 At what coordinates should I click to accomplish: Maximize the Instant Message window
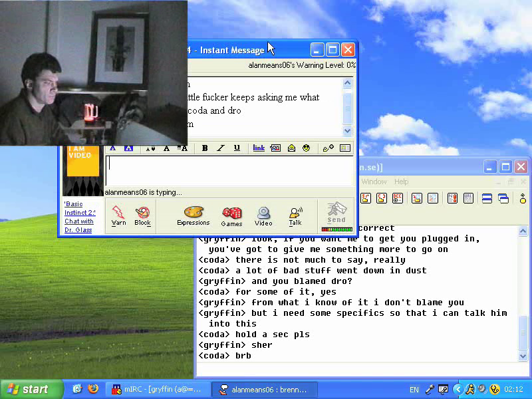tap(332, 51)
